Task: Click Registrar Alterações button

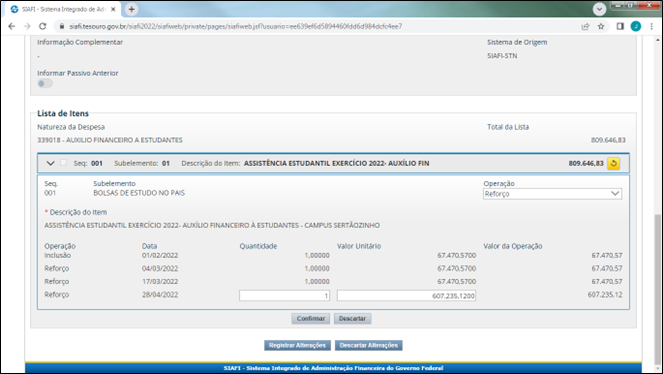Action: pyautogui.click(x=297, y=345)
